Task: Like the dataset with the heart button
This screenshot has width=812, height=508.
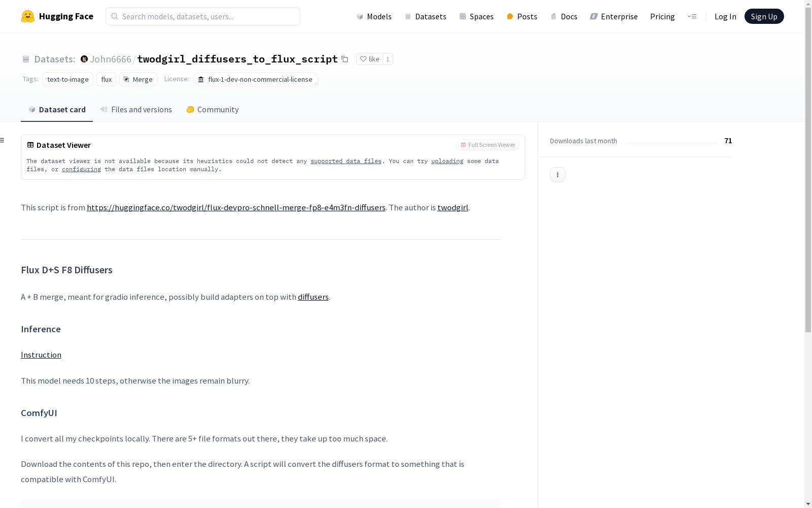Action: 369,59
